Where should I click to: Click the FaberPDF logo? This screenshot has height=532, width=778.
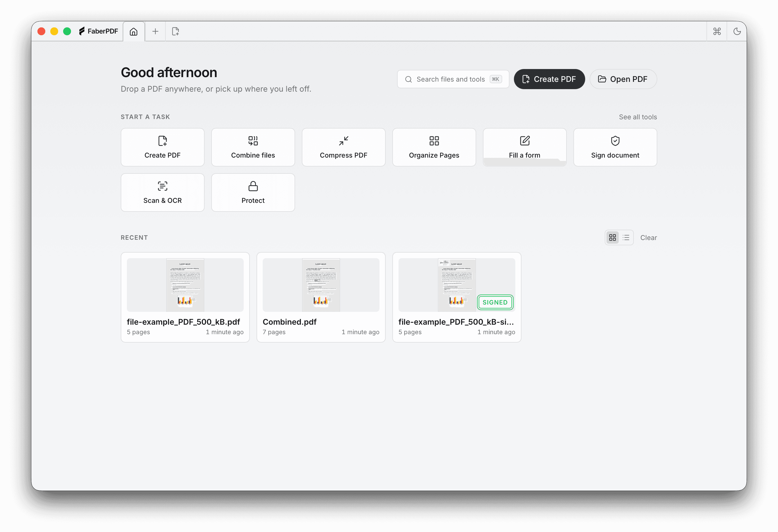98,31
